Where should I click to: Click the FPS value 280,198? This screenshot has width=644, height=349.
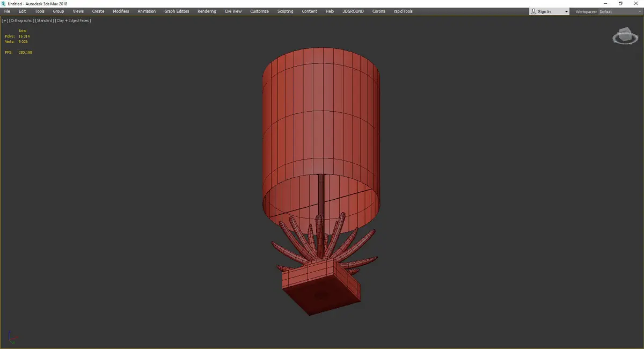(25, 52)
